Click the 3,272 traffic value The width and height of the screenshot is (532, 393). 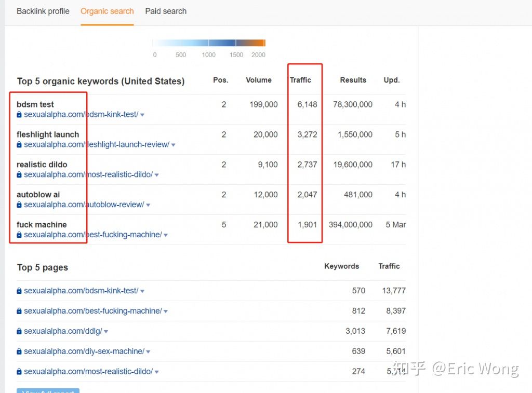[308, 134]
